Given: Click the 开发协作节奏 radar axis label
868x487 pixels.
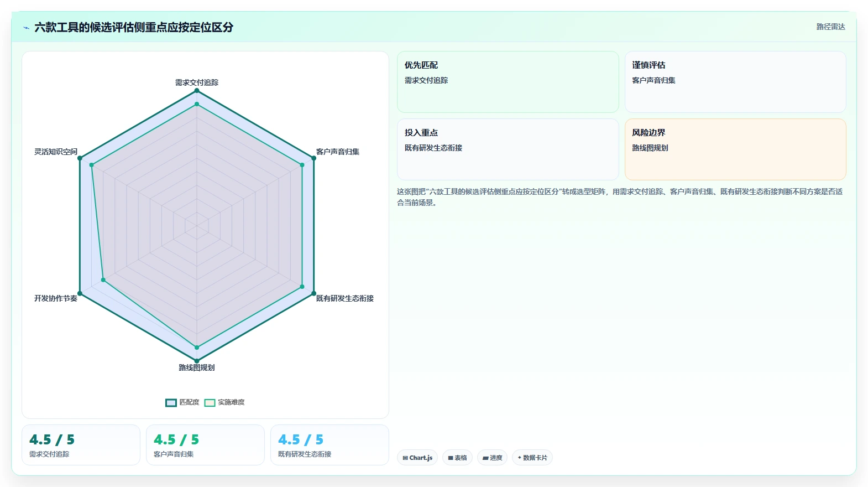Looking at the screenshot, I should coord(56,298).
